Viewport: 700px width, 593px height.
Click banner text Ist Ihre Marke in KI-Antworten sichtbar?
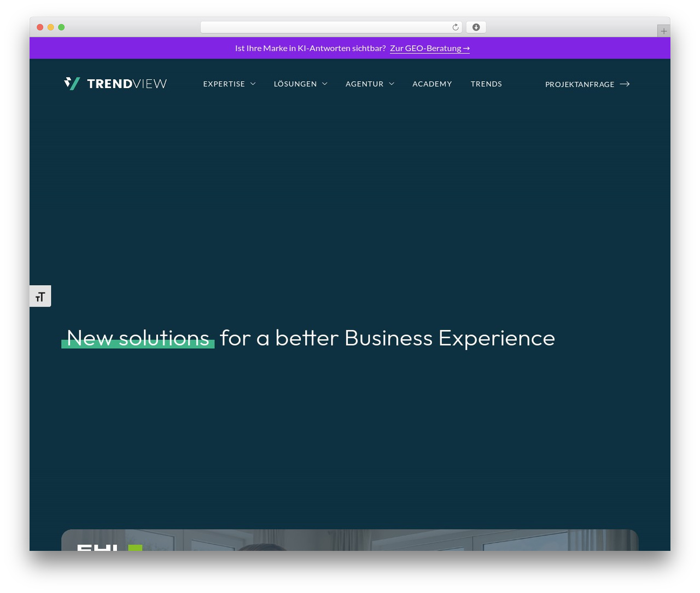310,48
